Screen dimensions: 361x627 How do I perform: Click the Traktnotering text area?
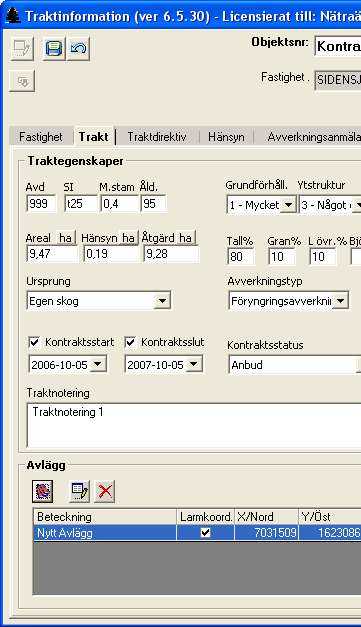194,425
